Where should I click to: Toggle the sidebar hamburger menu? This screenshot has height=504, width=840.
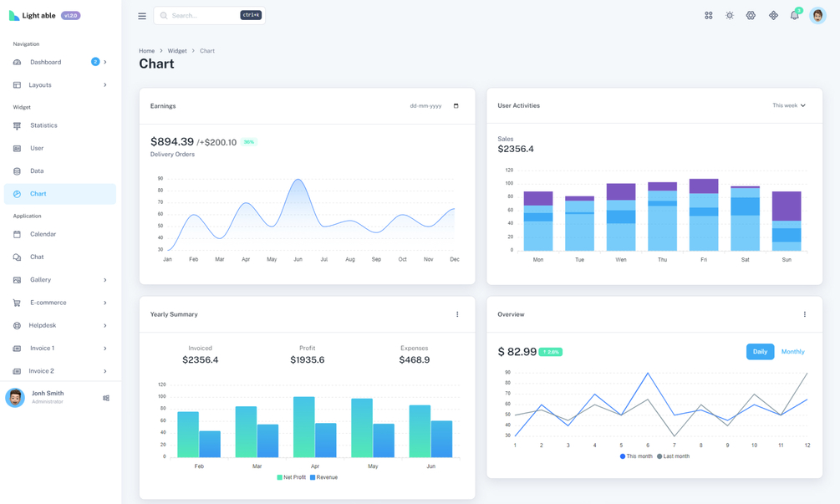click(142, 16)
